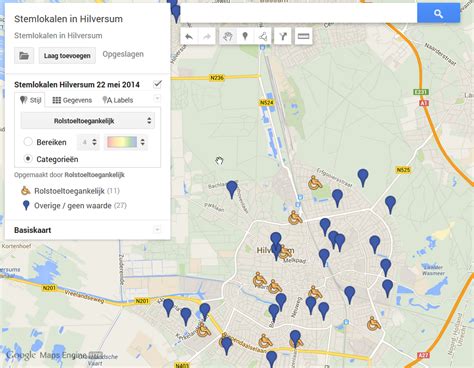Pick the draw line tool

pyautogui.click(x=263, y=36)
